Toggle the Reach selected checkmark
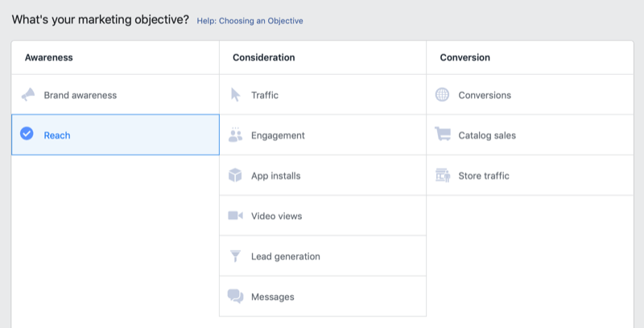The width and height of the screenshot is (644, 328). tap(27, 135)
